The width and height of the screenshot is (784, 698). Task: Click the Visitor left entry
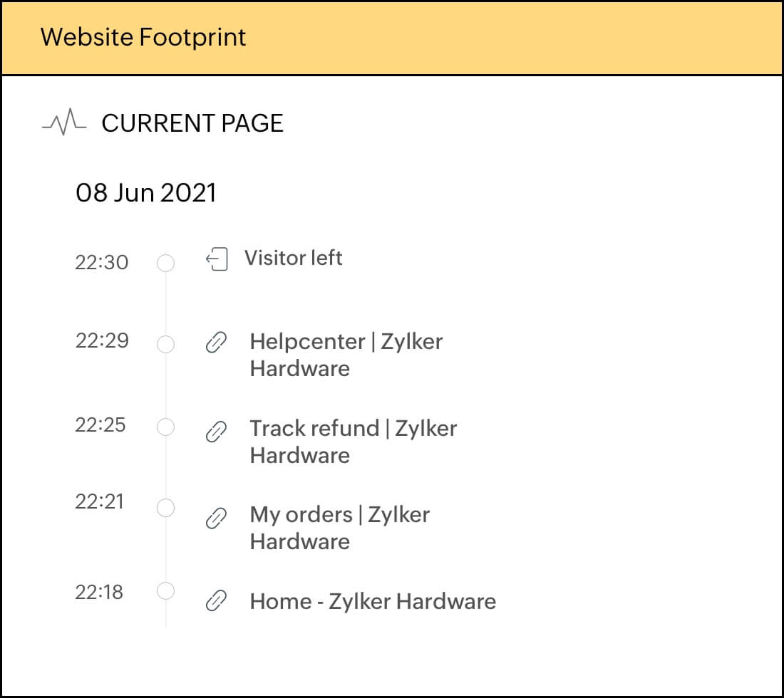(x=293, y=258)
